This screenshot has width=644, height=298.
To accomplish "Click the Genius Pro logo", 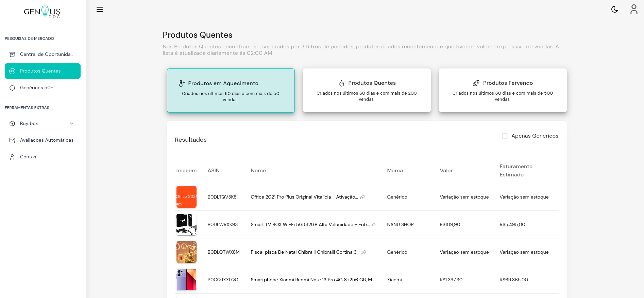I will [42, 12].
